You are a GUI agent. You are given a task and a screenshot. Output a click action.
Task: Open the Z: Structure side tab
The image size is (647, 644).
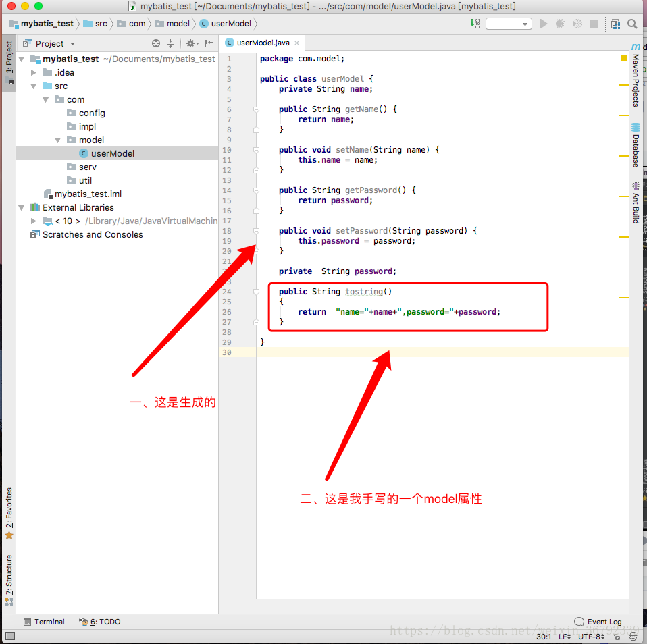[x=9, y=580]
